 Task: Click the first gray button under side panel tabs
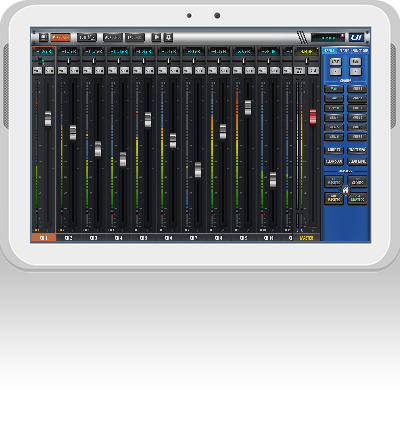click(335, 62)
